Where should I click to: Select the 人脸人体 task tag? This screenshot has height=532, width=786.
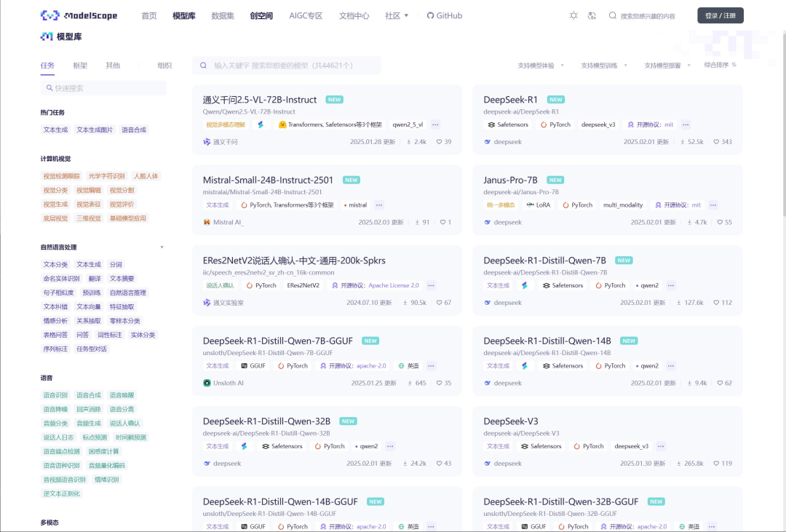[x=146, y=176]
